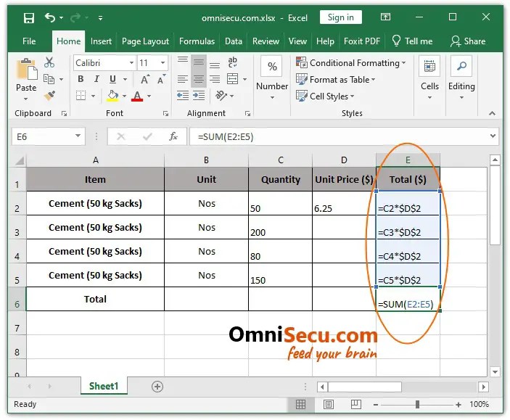Open Clipboard dialog launcher
Image resolution: width=510 pixels, height=420 pixels.
coord(64,114)
